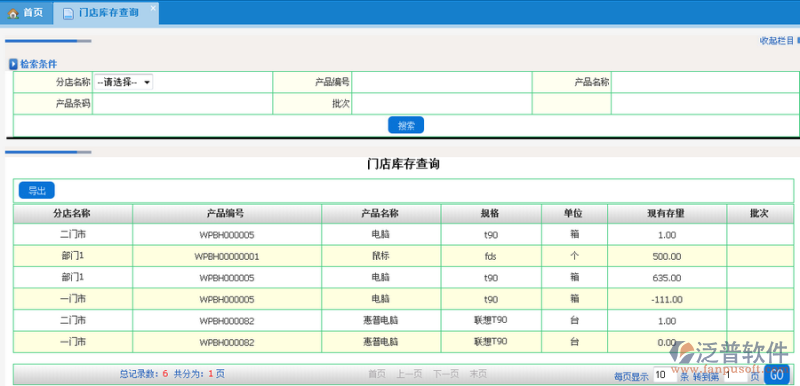Viewport: 800px width, 386px height.
Task: Click the 导出 button
Action: tap(37, 190)
